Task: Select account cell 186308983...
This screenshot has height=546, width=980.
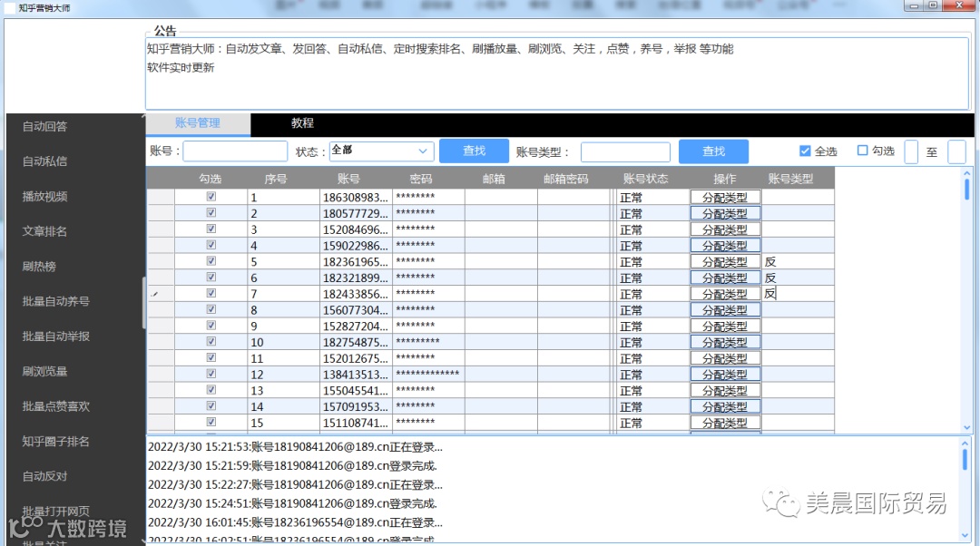Action: [356, 198]
